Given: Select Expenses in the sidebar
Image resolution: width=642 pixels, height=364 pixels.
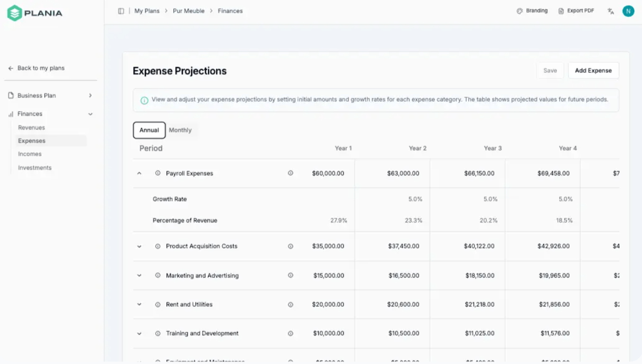Looking at the screenshot, I should click(51, 141).
